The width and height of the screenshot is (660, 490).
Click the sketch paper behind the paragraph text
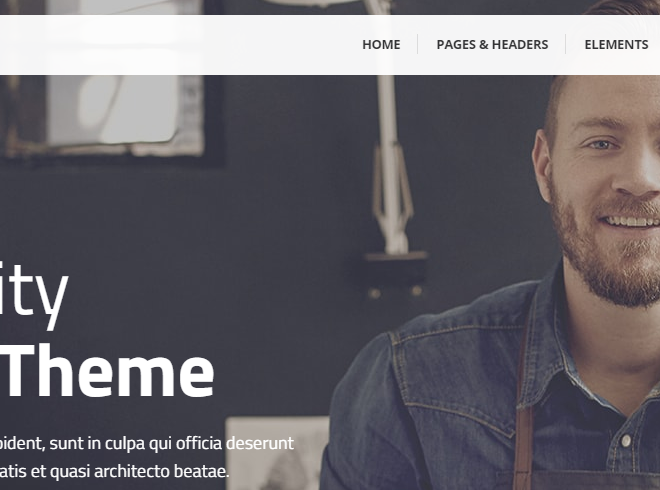[278, 453]
